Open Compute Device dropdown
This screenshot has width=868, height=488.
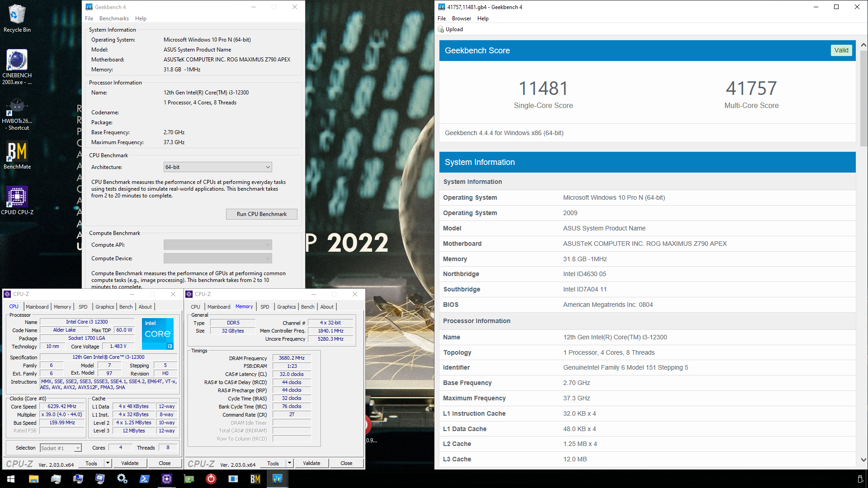(x=217, y=258)
